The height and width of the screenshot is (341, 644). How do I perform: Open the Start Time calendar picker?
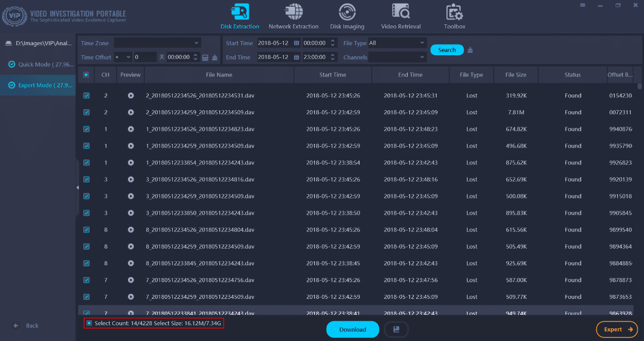297,43
